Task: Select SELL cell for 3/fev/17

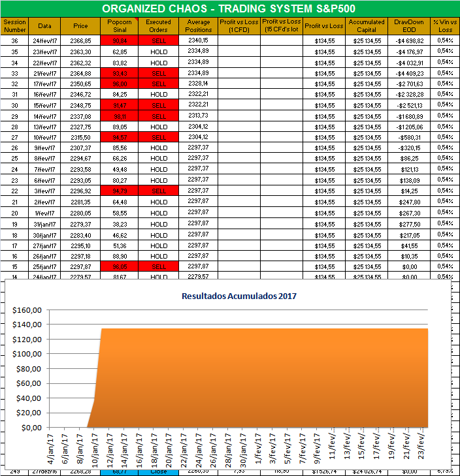Action: pyautogui.click(x=158, y=191)
